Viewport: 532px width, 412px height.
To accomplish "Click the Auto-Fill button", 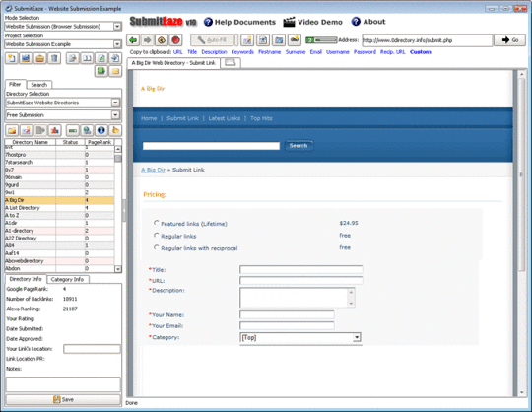I will coord(213,40).
